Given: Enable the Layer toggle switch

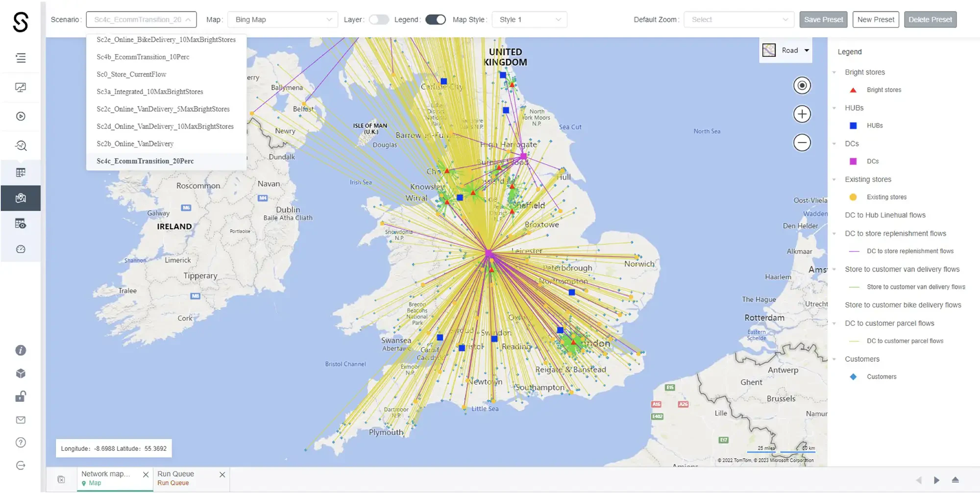Looking at the screenshot, I should (379, 20).
